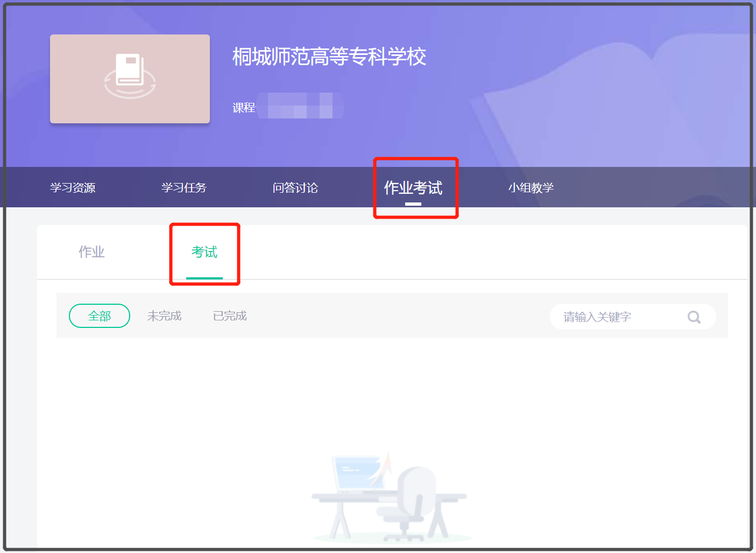Focus the 请输入关键字 search field
This screenshot has height=553, width=756.
(619, 317)
